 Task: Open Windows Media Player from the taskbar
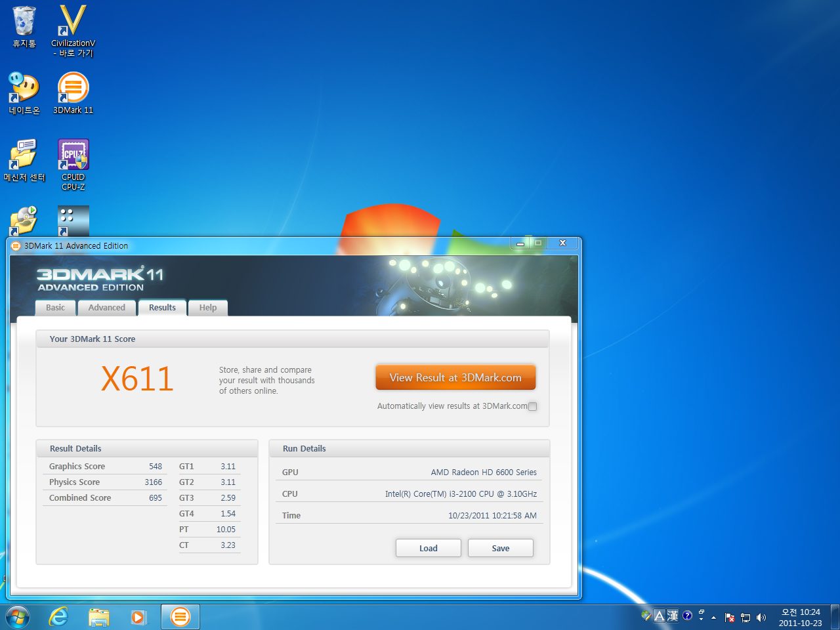[138, 618]
